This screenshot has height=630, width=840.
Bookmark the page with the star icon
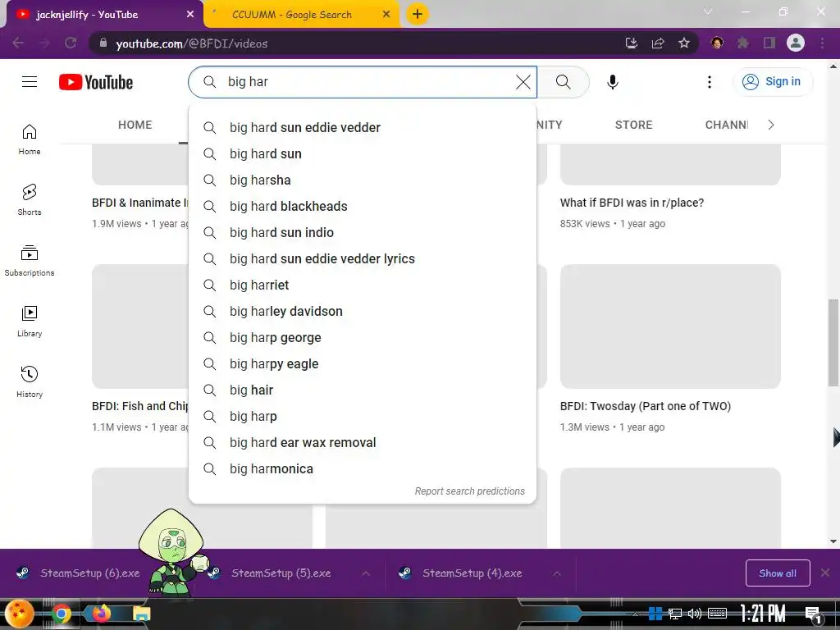coord(684,43)
